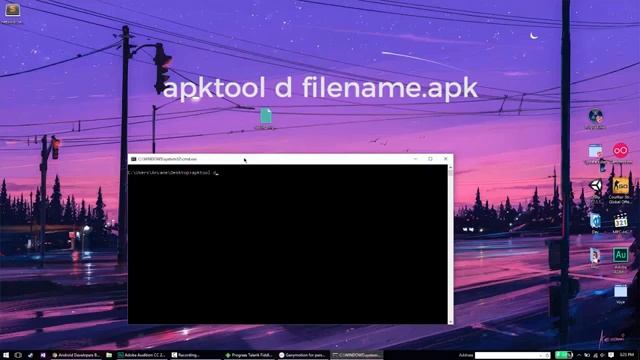Click the 'apktool d' command line text
This screenshot has height=360, width=640.
coord(203,173)
